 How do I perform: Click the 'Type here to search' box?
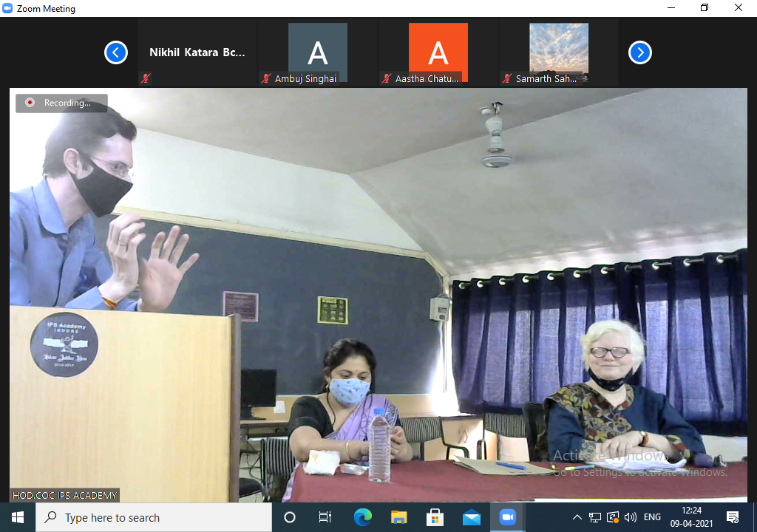[154, 517]
